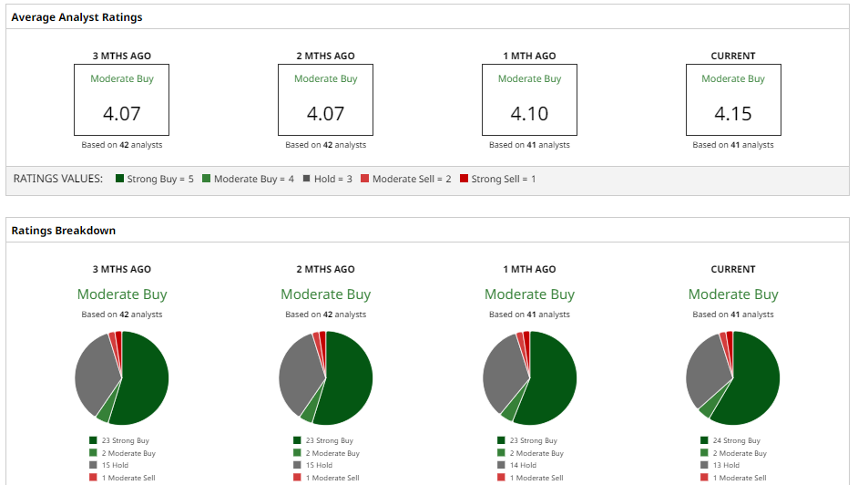Click the 1 MTH AGO 4.10 rating box
This screenshot has width=868, height=485.
click(x=529, y=100)
